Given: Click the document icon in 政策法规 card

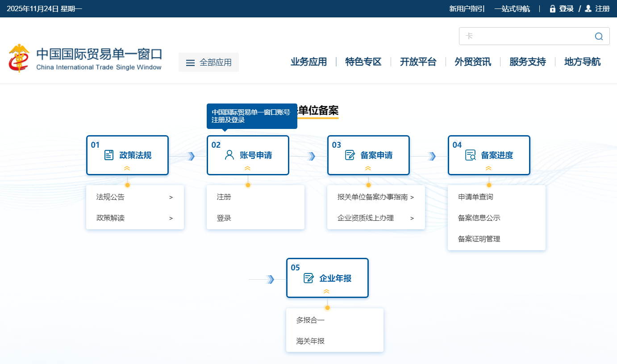Looking at the screenshot, I should point(109,155).
